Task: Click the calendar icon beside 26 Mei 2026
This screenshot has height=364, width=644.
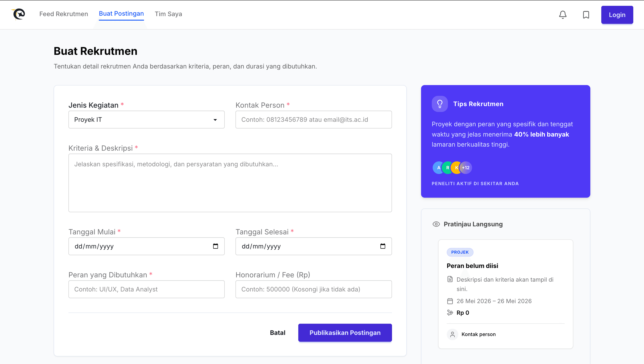Action: click(450, 301)
